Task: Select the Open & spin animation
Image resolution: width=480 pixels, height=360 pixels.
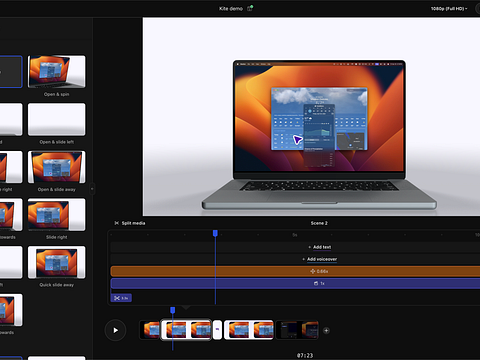Action: tap(57, 72)
